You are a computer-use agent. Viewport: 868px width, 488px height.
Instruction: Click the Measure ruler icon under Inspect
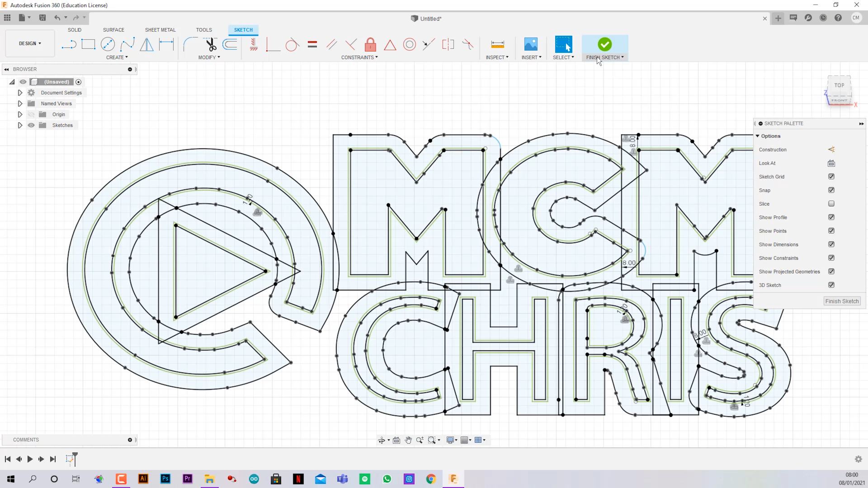[497, 44]
